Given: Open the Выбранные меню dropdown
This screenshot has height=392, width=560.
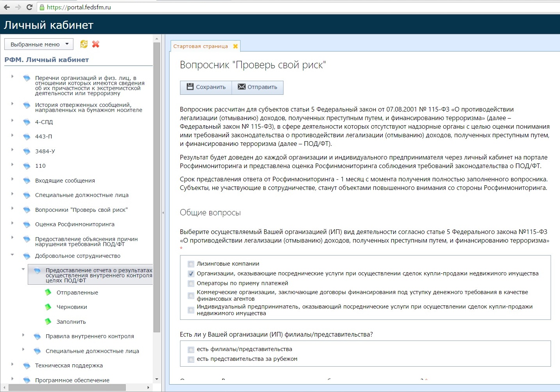Looking at the screenshot, I should 39,44.
